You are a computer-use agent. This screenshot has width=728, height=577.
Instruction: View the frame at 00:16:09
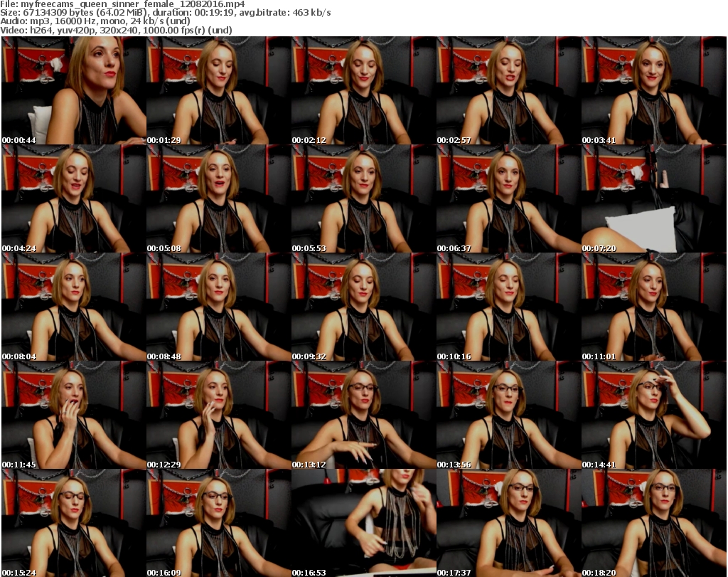(x=219, y=523)
